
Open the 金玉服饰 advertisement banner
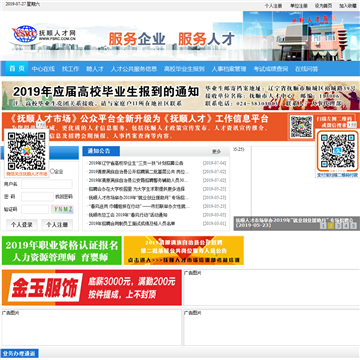[92, 288]
